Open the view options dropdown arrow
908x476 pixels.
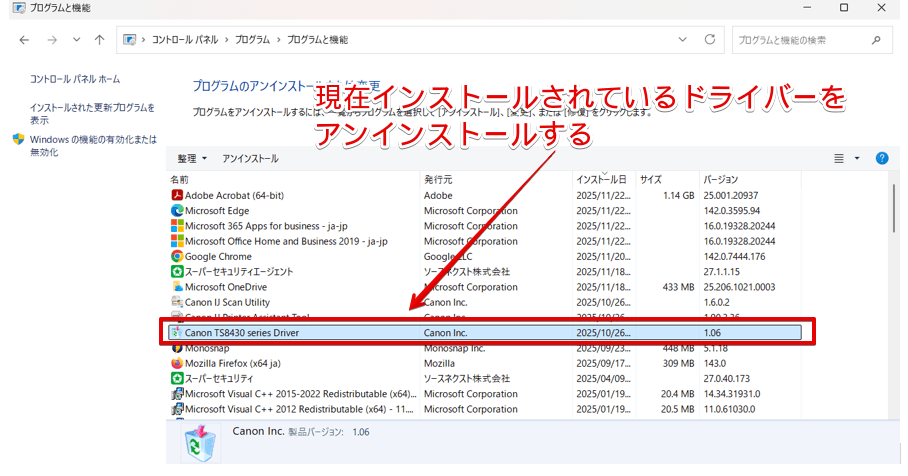click(x=857, y=159)
